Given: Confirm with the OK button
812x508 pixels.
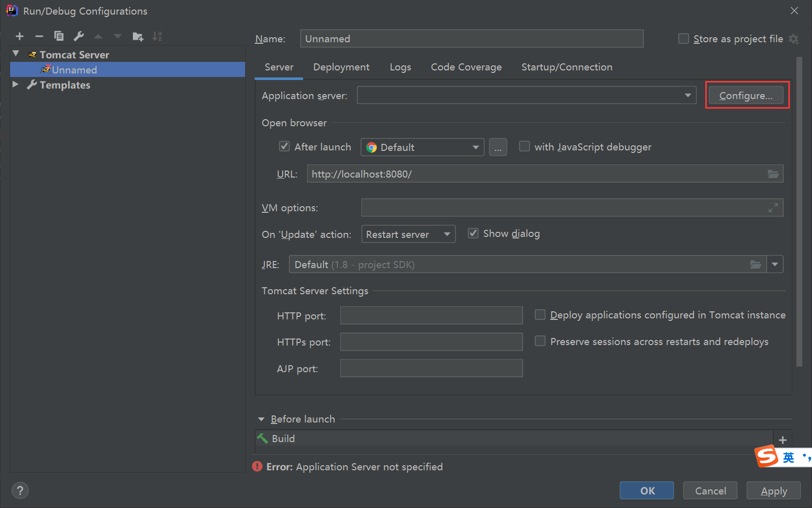Looking at the screenshot, I should (x=647, y=491).
